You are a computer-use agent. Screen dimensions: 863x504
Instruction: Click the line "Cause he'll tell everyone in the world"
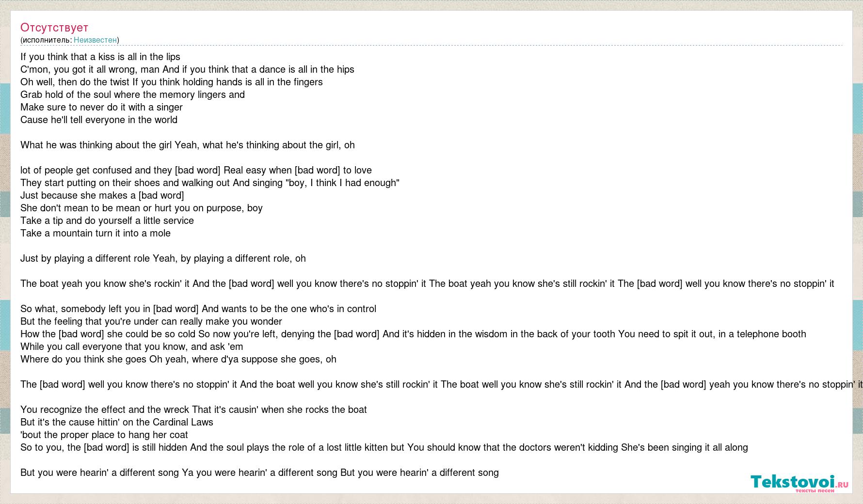[99, 120]
